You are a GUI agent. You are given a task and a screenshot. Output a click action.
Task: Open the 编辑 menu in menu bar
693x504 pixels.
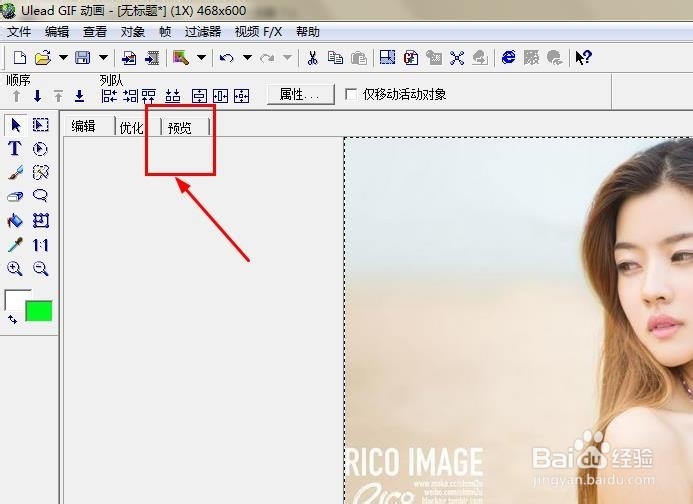point(57,32)
